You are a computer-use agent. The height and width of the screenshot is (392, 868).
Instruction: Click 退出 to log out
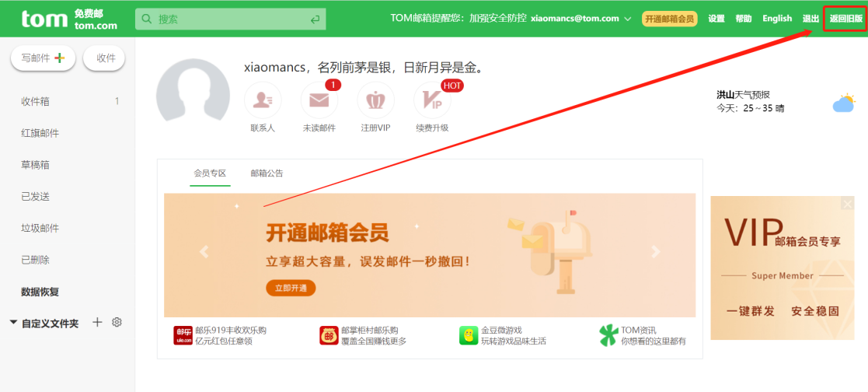point(811,19)
